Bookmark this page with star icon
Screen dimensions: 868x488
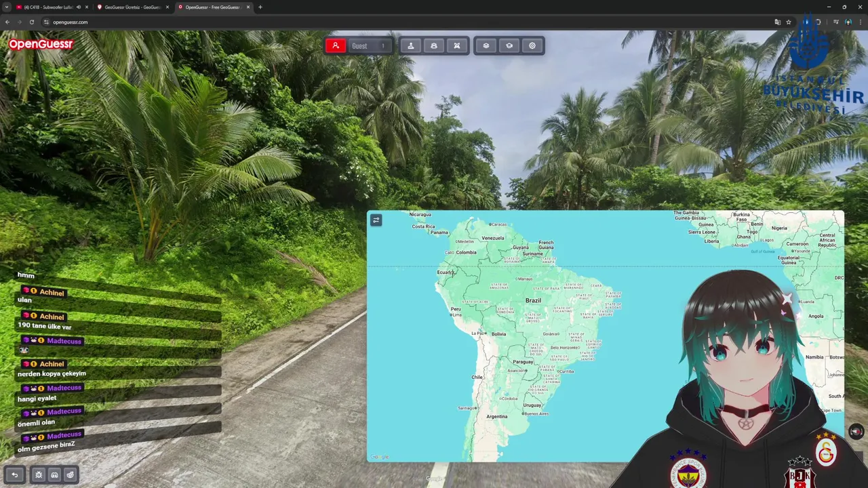(789, 22)
